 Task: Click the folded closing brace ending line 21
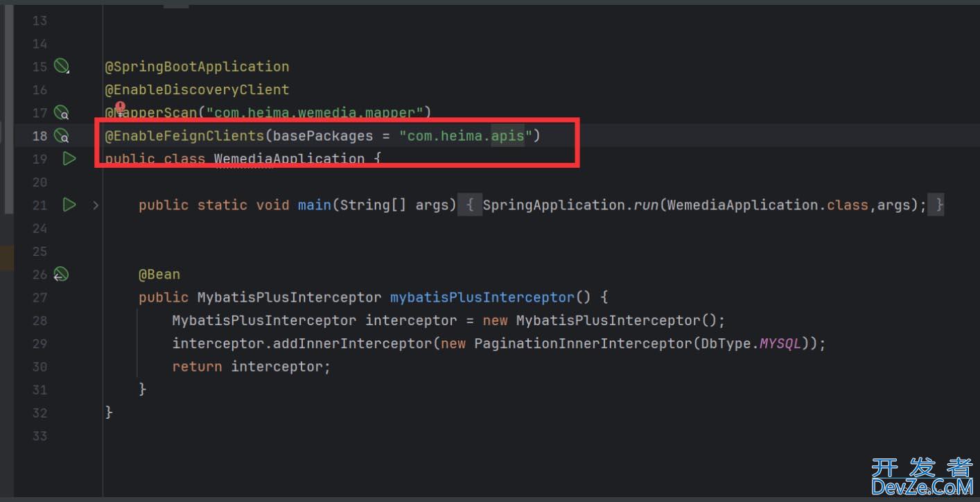[x=936, y=205]
